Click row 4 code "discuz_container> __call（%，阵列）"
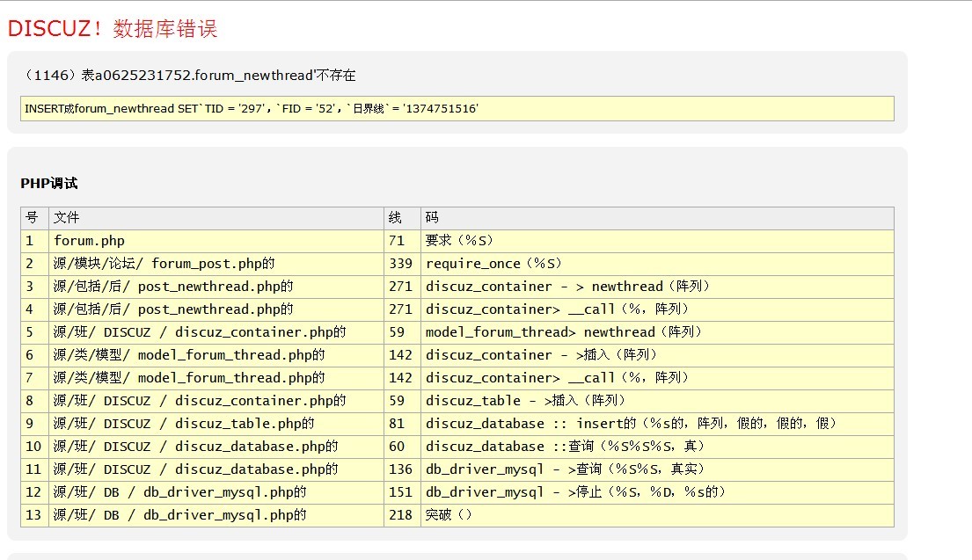 [558, 309]
